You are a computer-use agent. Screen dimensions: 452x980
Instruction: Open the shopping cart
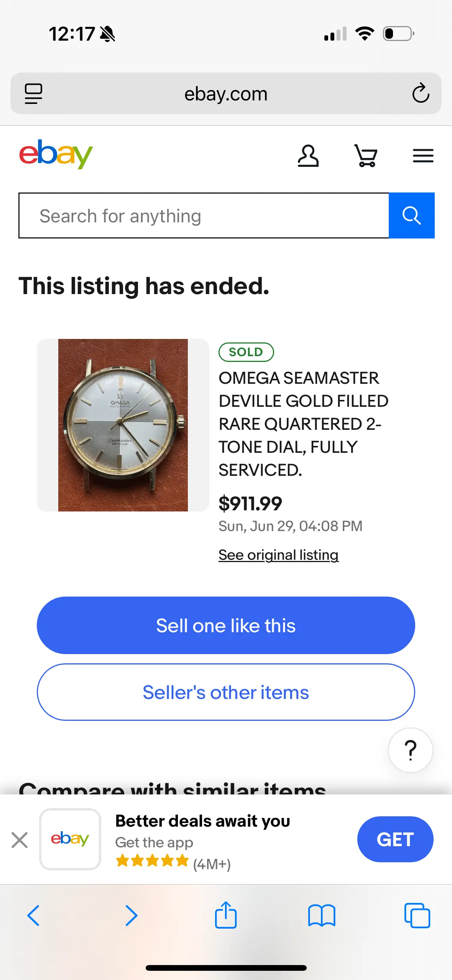(x=366, y=156)
